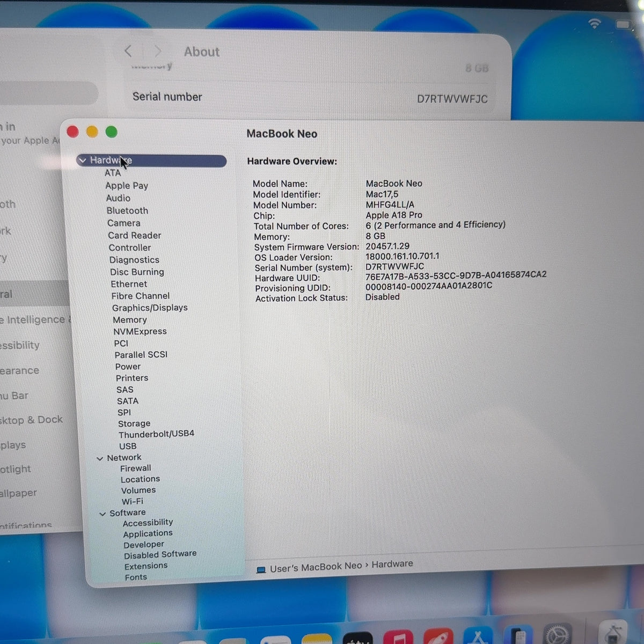Select Fonts under Software
The height and width of the screenshot is (644, 644).
[136, 577]
